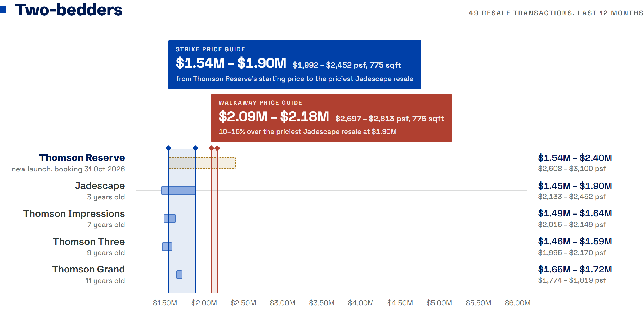Click the $4.50M axis label
644x309 pixels.
400,303
